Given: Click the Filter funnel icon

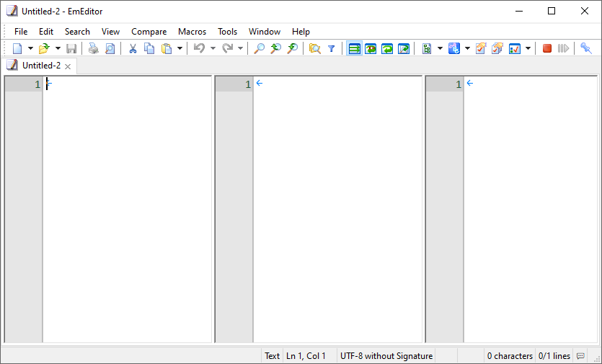Looking at the screenshot, I should (332, 49).
